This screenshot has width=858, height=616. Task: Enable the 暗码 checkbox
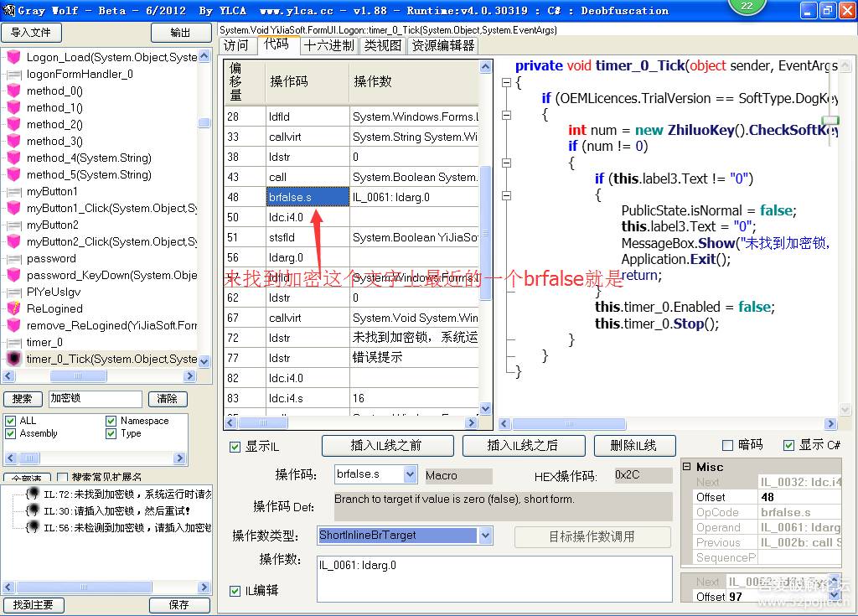pos(727,445)
